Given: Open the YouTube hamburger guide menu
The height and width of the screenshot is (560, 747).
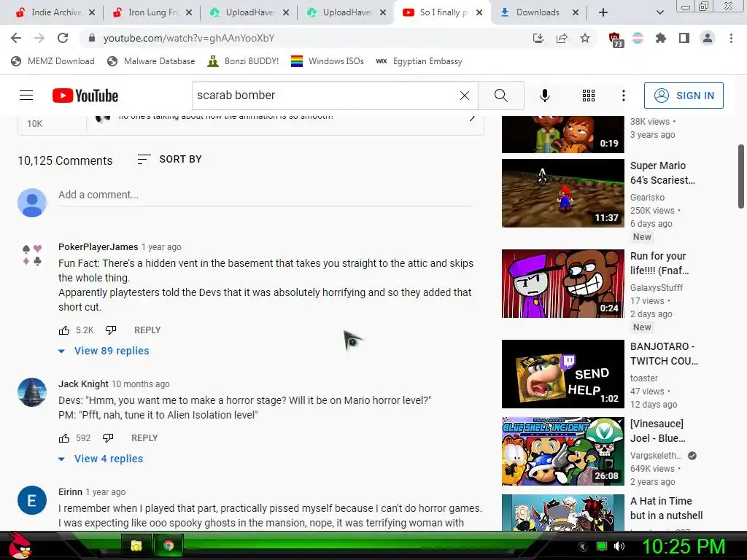Looking at the screenshot, I should coord(26,96).
